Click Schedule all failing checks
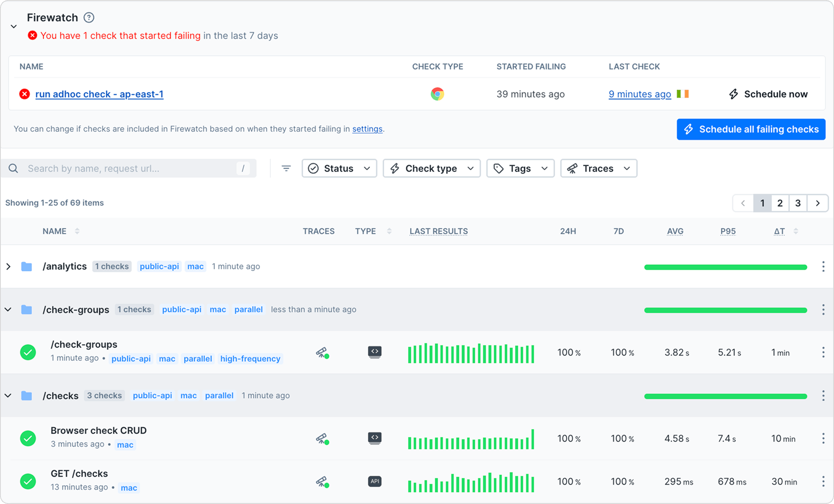 [750, 129]
